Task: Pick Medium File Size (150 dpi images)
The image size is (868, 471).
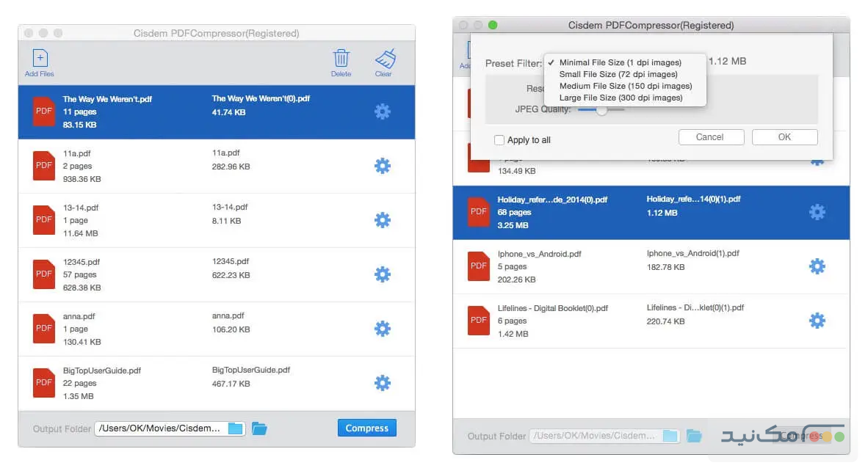Action: pos(626,86)
